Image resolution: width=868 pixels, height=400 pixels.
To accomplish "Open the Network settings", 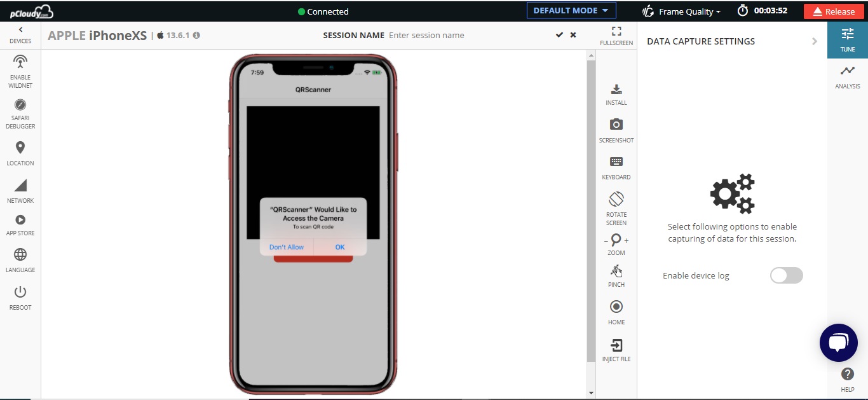I will [x=20, y=191].
